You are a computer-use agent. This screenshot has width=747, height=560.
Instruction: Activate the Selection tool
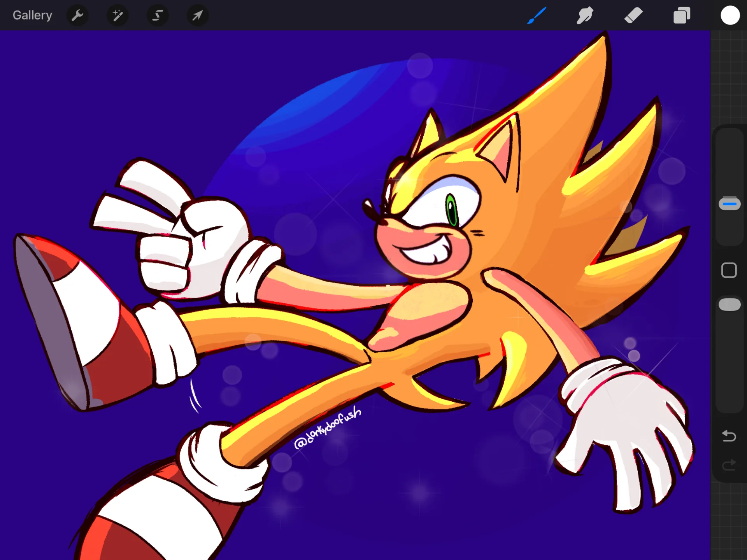coord(158,16)
